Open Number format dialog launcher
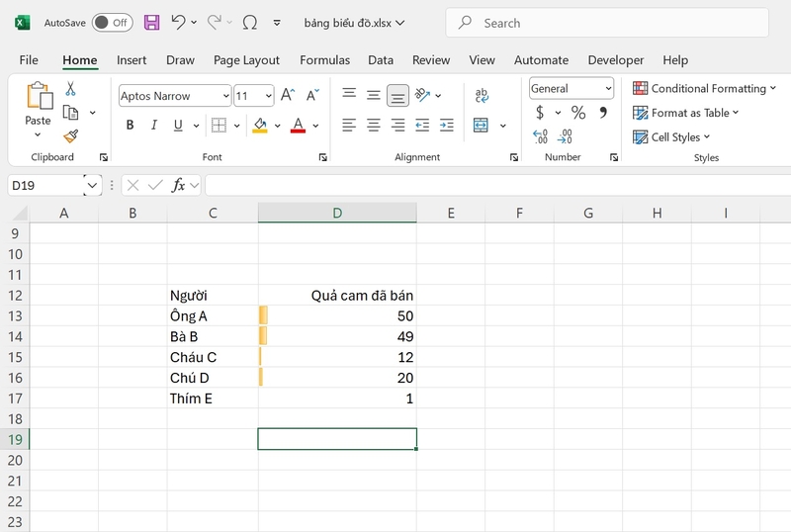This screenshot has height=532, width=791. pyautogui.click(x=614, y=157)
